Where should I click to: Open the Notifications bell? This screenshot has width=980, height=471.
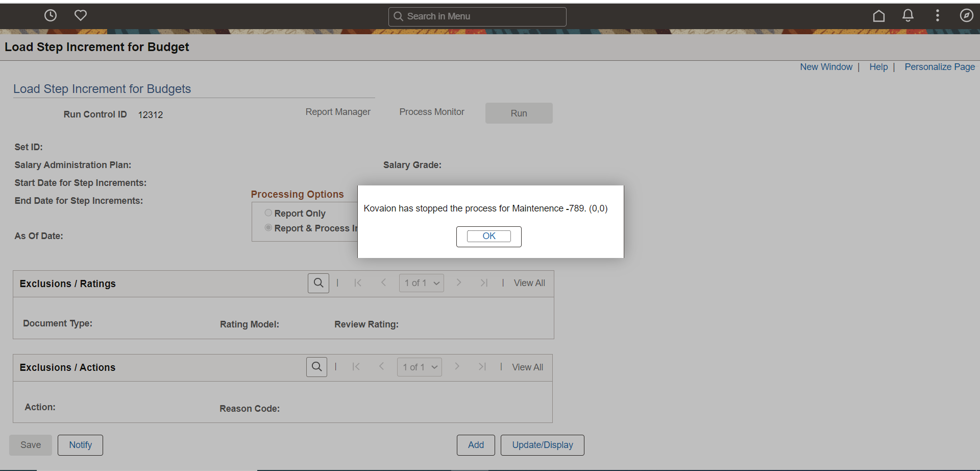908,15
